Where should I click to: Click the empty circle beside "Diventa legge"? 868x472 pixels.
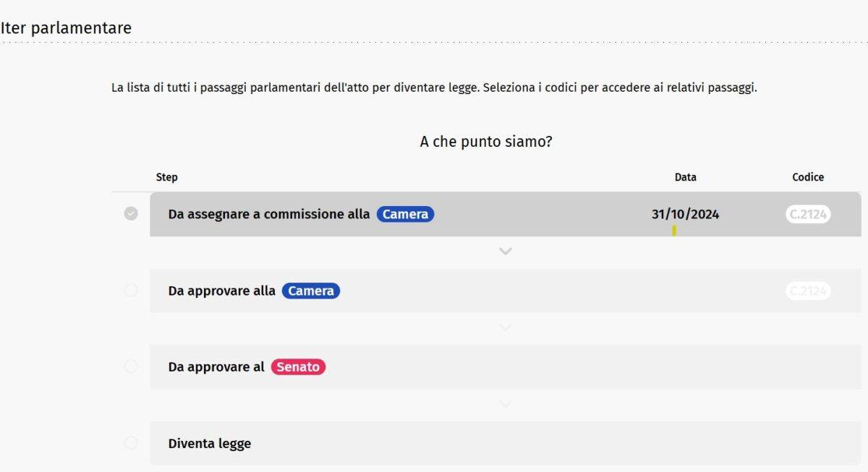pyautogui.click(x=131, y=443)
